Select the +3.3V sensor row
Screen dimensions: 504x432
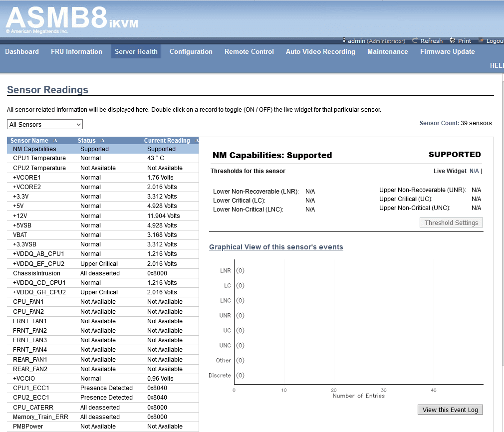point(103,197)
